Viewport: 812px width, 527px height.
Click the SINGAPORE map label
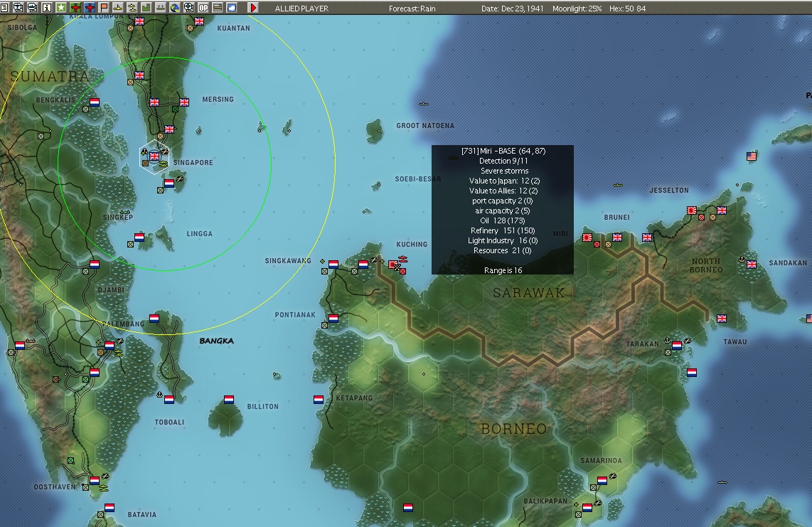[193, 162]
